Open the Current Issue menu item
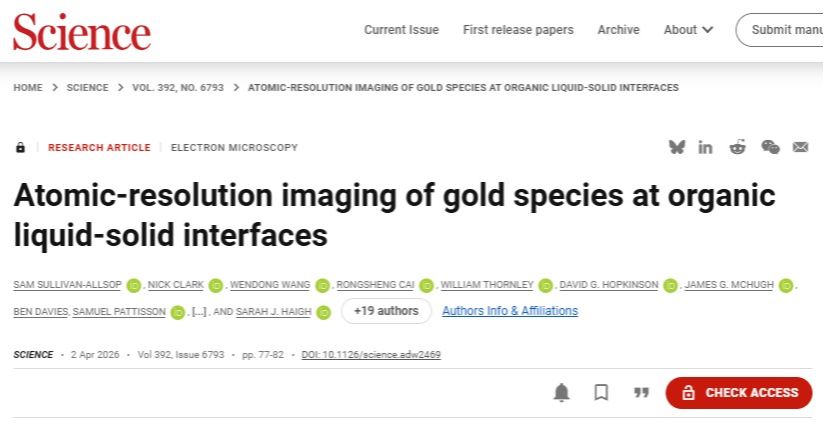 point(401,30)
